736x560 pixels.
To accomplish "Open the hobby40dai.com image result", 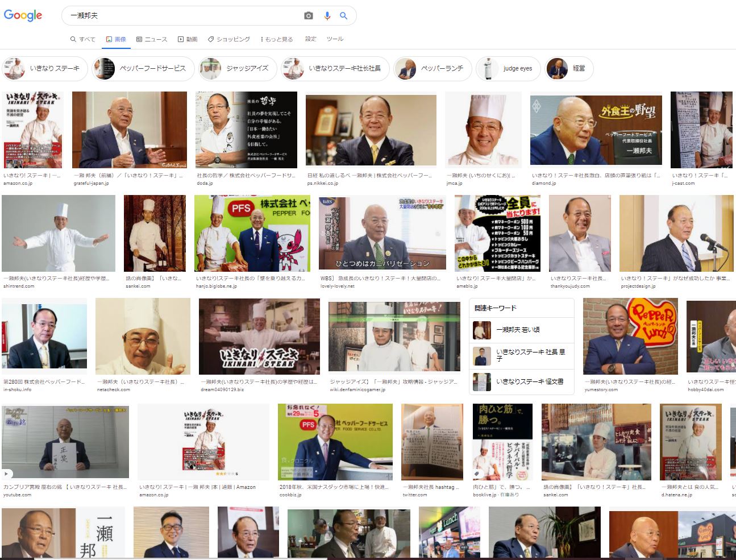I will 711,337.
